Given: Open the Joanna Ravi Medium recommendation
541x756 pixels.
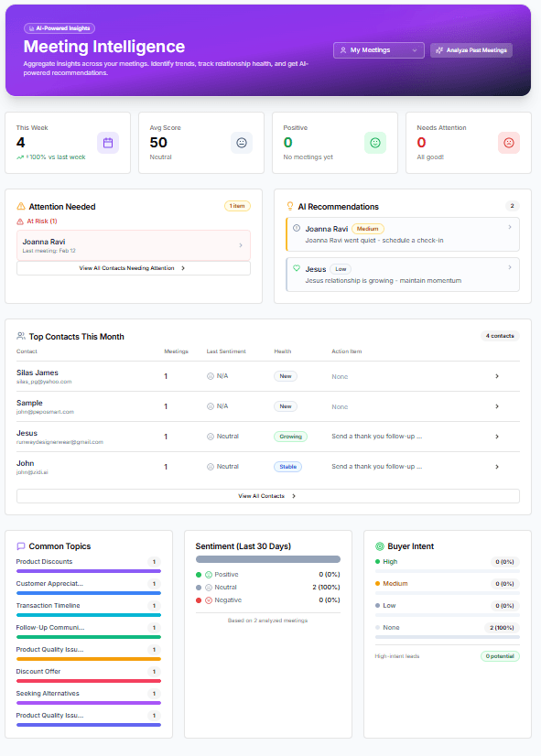Looking at the screenshot, I should tap(403, 234).
